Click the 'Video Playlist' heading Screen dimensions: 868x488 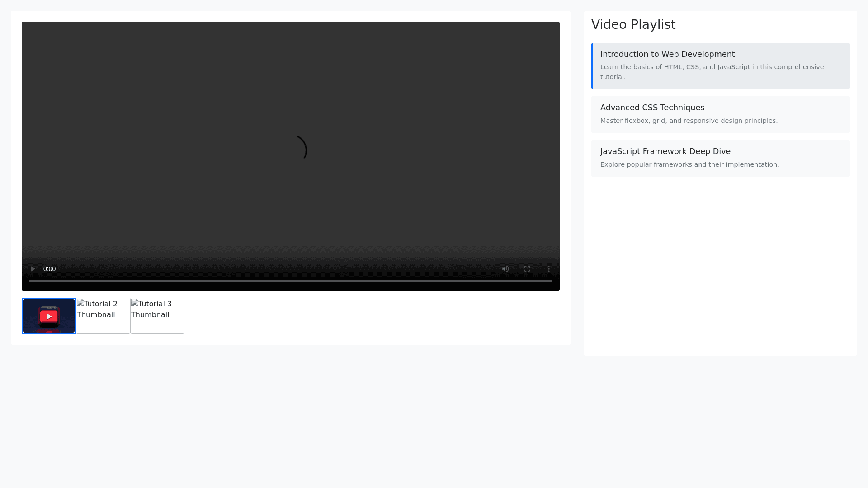click(x=633, y=24)
